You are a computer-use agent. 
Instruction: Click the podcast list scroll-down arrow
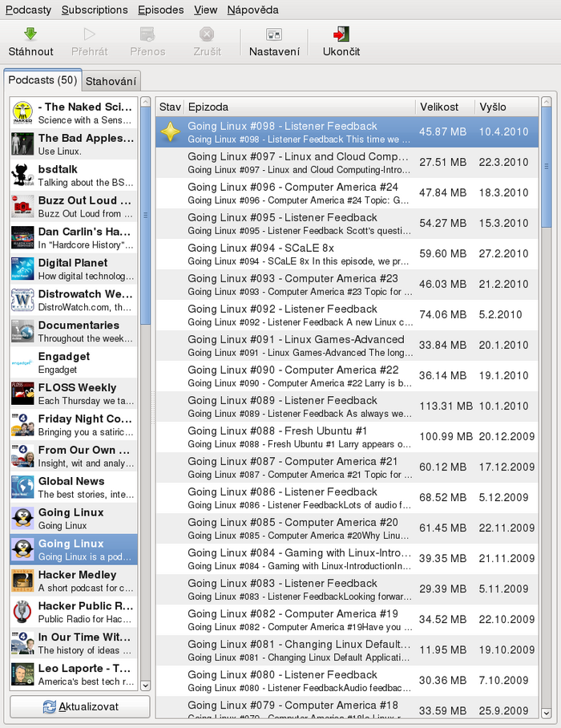145,686
